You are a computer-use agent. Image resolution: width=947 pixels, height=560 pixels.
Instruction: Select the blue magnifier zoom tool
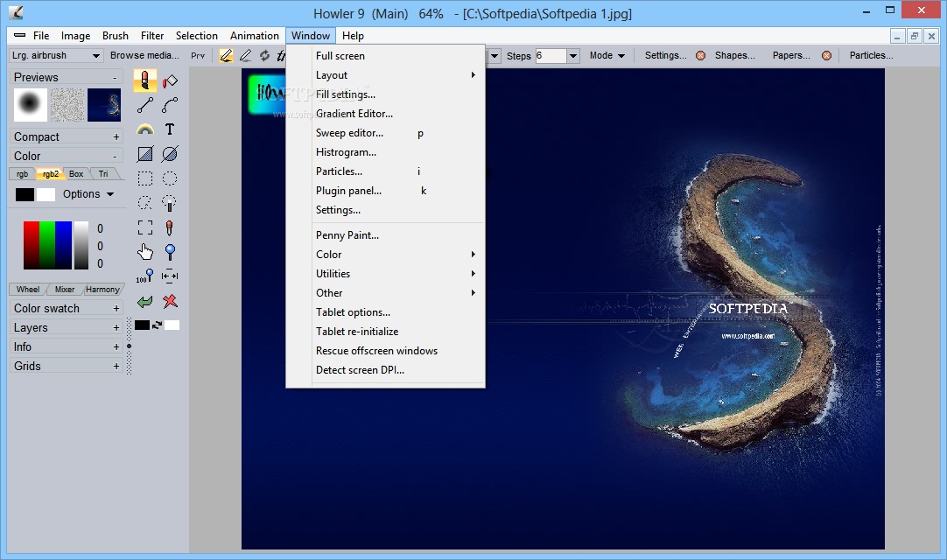[170, 252]
